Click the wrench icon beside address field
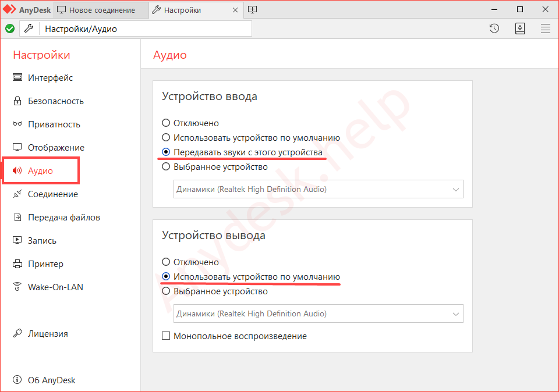This screenshot has height=392, width=559. tap(29, 28)
